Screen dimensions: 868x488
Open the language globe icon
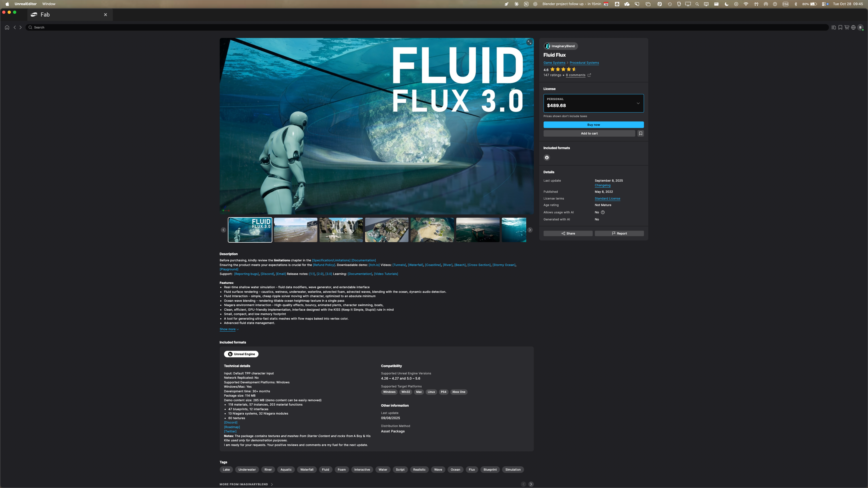[x=853, y=28]
